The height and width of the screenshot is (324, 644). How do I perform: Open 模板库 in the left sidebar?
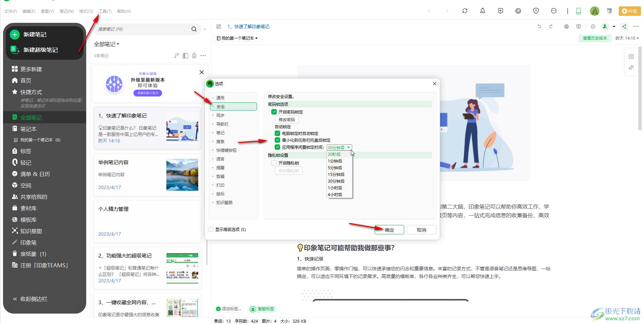pyautogui.click(x=24, y=220)
